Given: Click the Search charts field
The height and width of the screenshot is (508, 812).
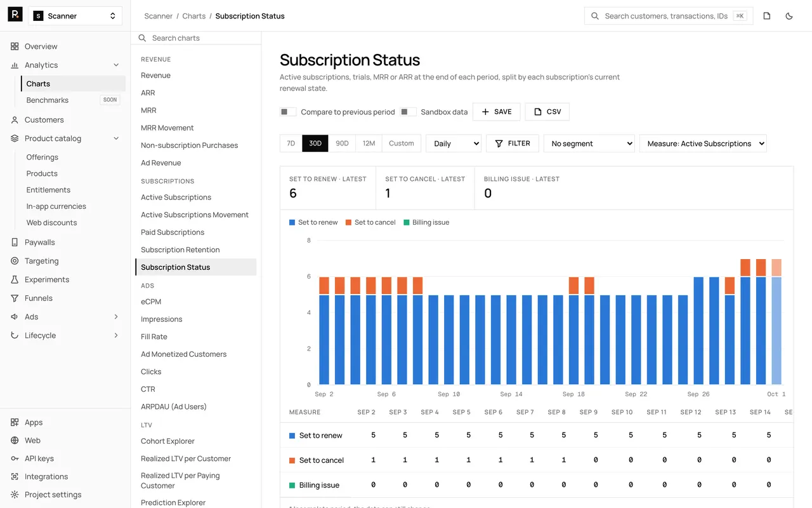Looking at the screenshot, I should coord(196,38).
